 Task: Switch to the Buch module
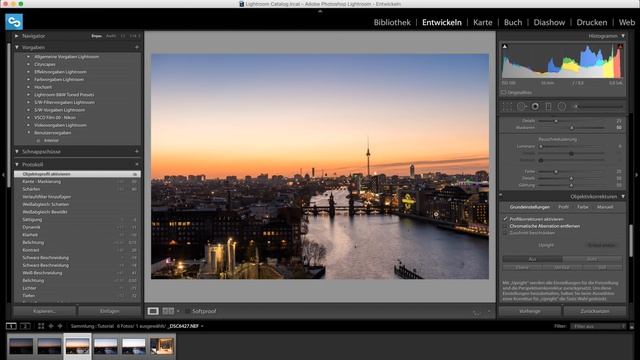point(513,22)
